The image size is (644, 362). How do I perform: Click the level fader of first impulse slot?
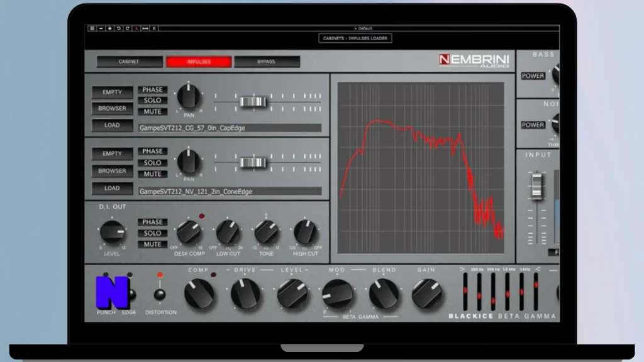point(252,102)
